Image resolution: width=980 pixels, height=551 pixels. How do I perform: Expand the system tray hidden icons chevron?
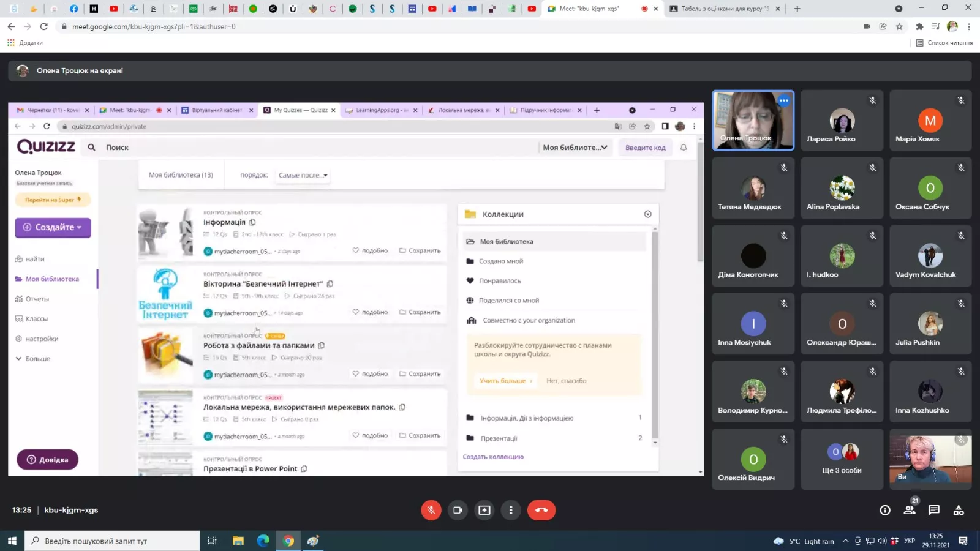point(845,541)
